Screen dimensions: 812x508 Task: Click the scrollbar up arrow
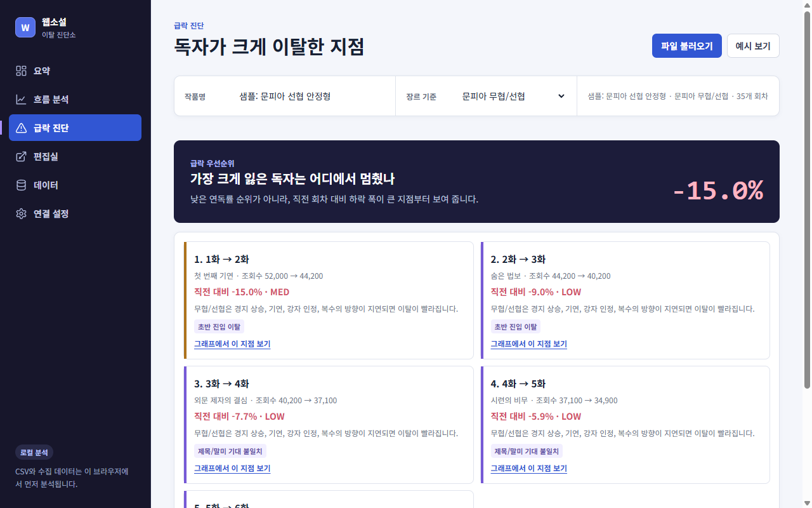tap(807, 5)
